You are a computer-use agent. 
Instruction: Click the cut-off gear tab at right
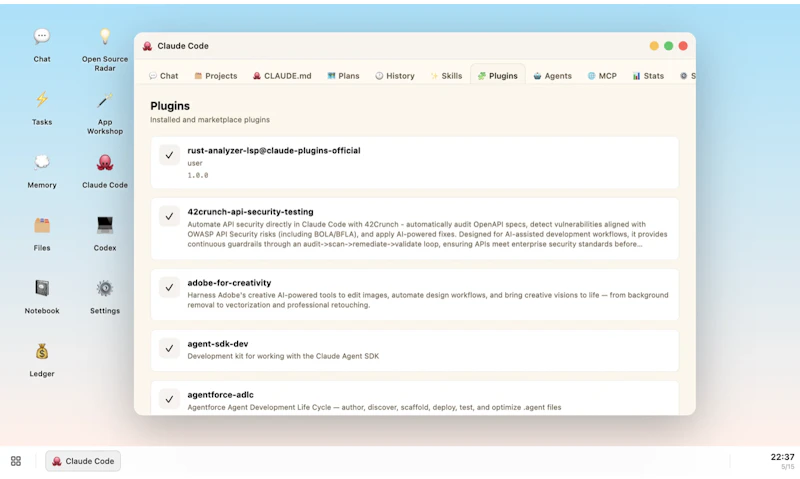(x=687, y=75)
